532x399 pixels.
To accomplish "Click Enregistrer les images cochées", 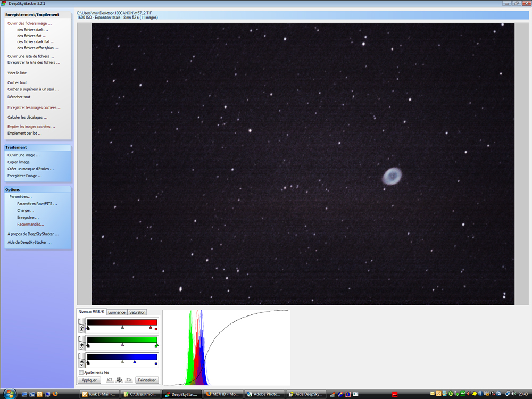I will [x=34, y=107].
